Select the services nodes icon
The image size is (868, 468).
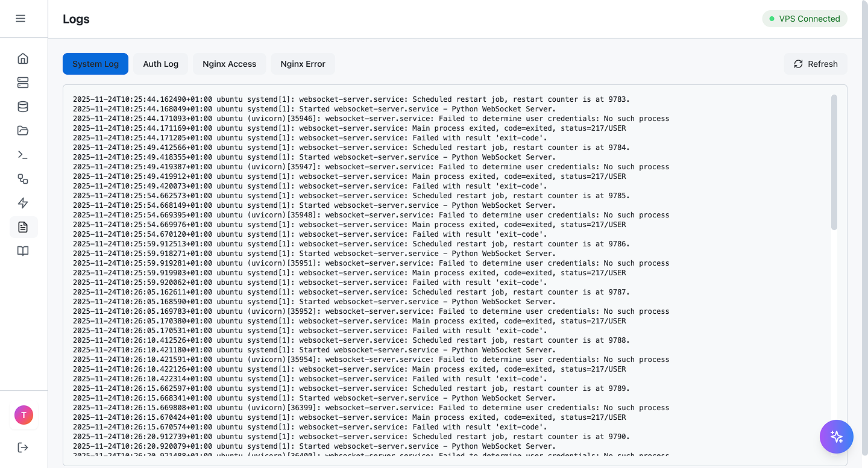(23, 179)
